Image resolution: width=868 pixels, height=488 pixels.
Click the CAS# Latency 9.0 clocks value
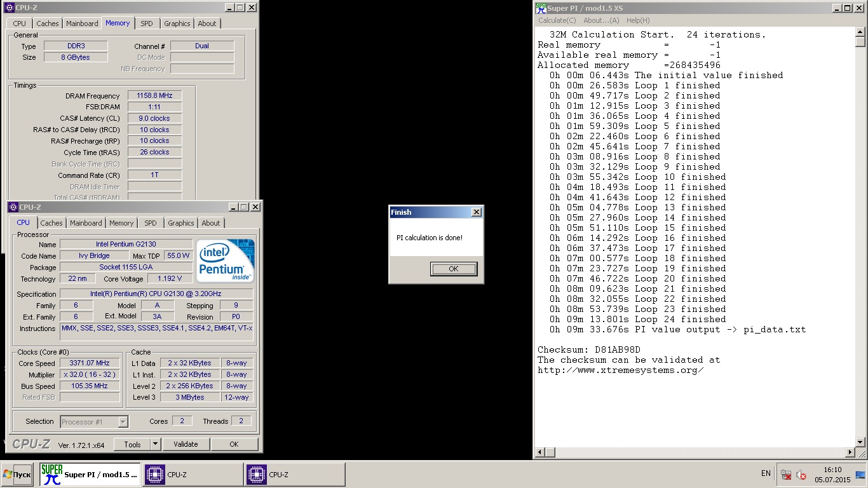point(154,118)
